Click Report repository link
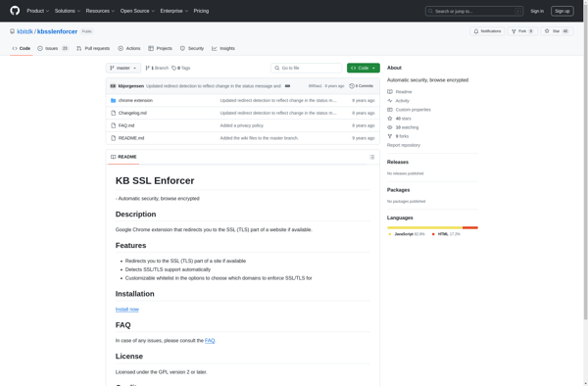This screenshot has width=588, height=386. click(404, 145)
